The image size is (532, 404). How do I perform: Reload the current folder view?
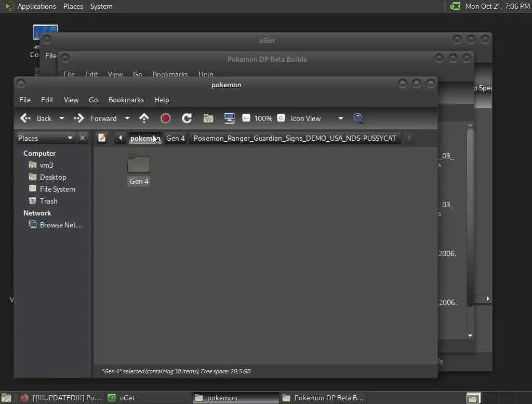pos(187,118)
